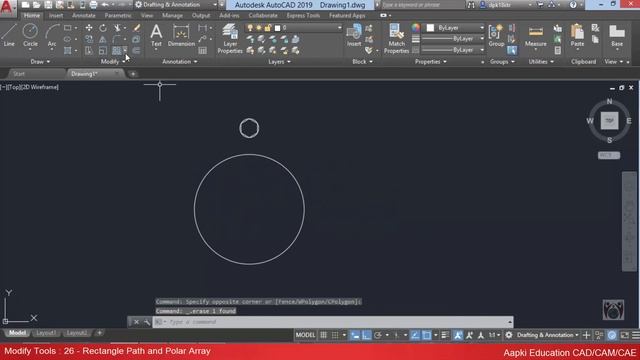Click the Array tool icon
The image size is (640, 360).
click(x=117, y=51)
